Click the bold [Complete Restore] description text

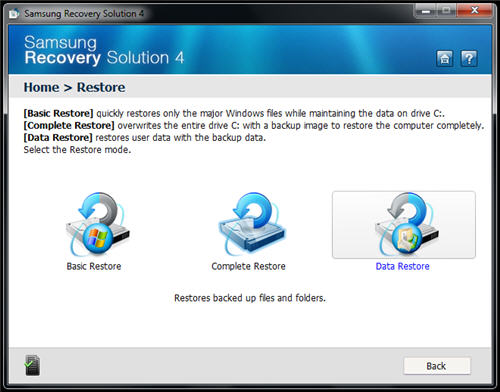coord(69,125)
